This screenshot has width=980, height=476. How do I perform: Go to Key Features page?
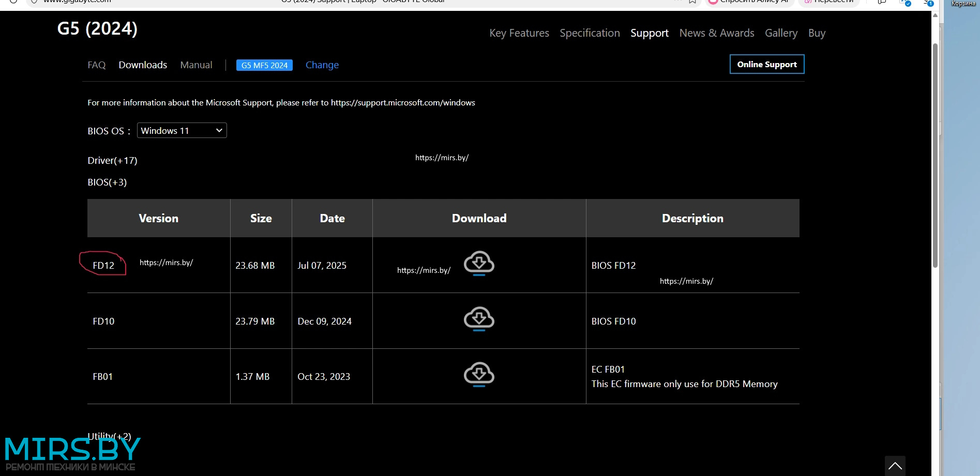[519, 33]
